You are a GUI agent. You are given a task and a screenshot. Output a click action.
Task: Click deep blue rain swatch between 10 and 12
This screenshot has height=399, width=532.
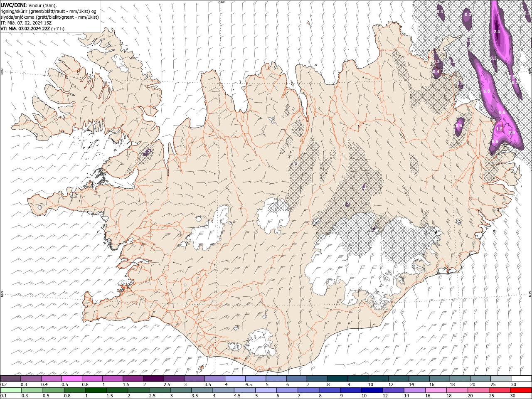click(372, 390)
